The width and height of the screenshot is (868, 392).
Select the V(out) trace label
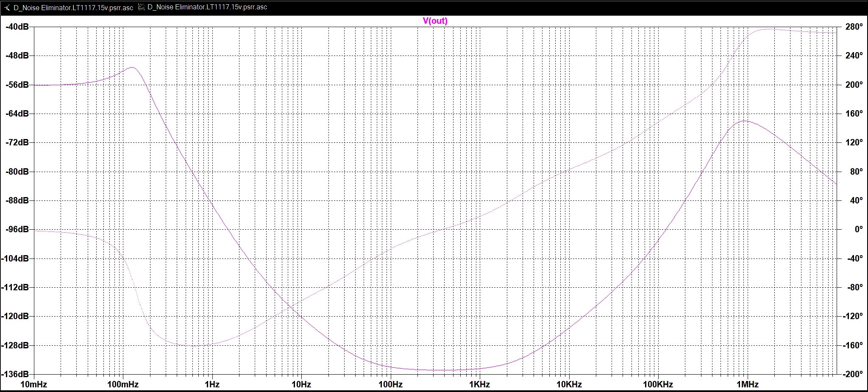pyautogui.click(x=435, y=21)
